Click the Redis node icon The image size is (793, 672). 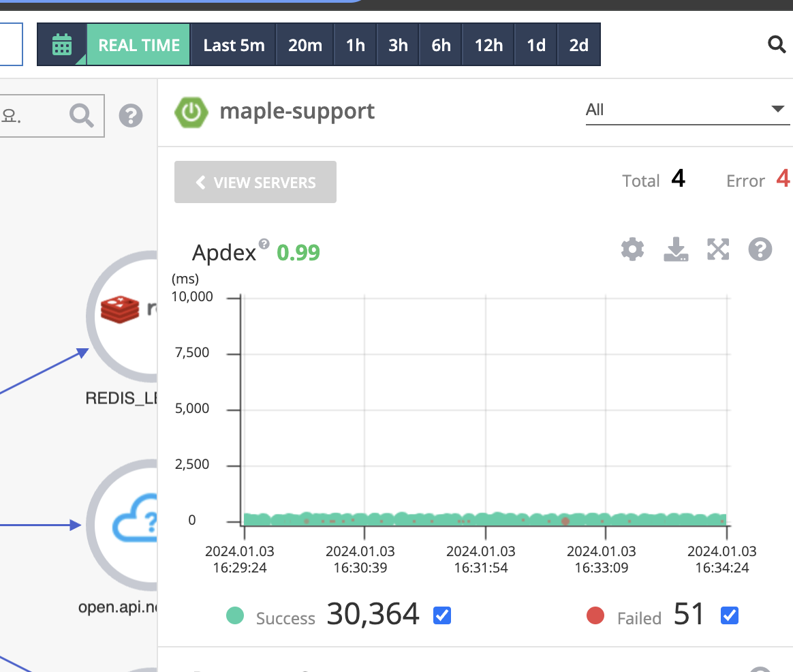click(120, 309)
